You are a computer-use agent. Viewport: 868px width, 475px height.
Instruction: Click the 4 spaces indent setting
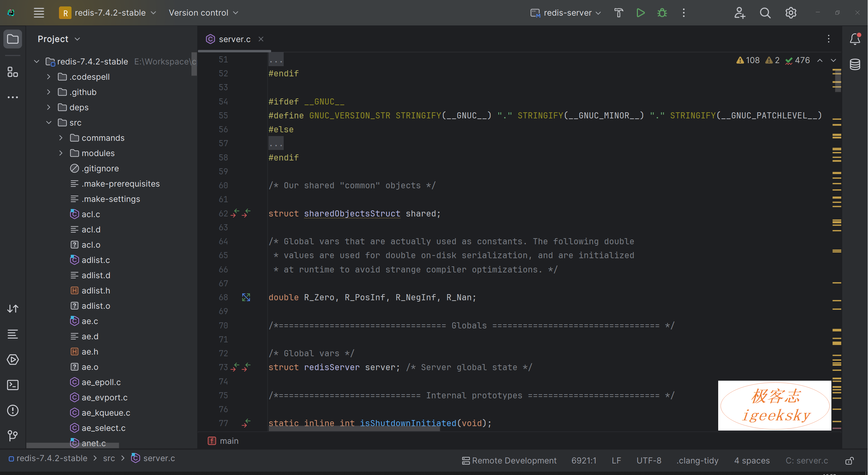tap(752, 461)
